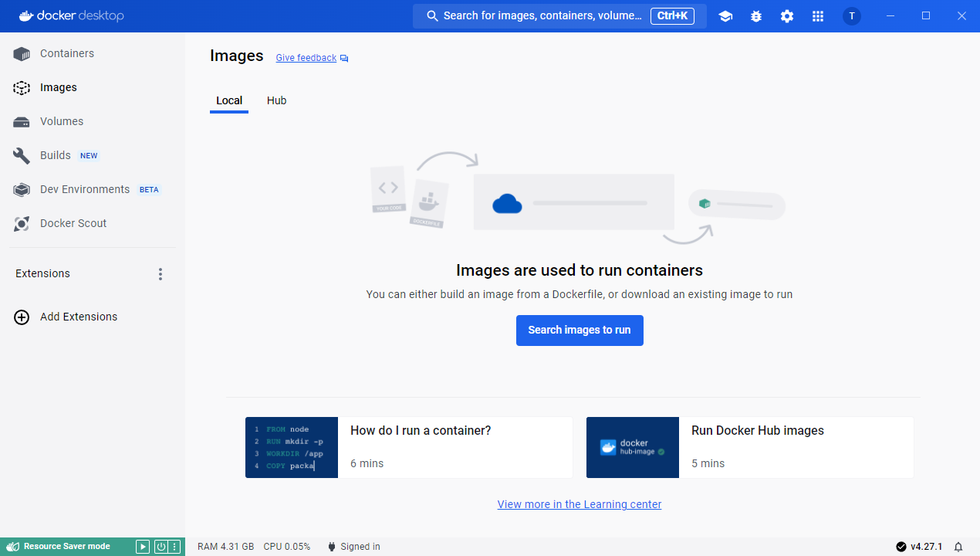Click the 6 mins duration text
The height and width of the screenshot is (556, 980).
coord(367,464)
